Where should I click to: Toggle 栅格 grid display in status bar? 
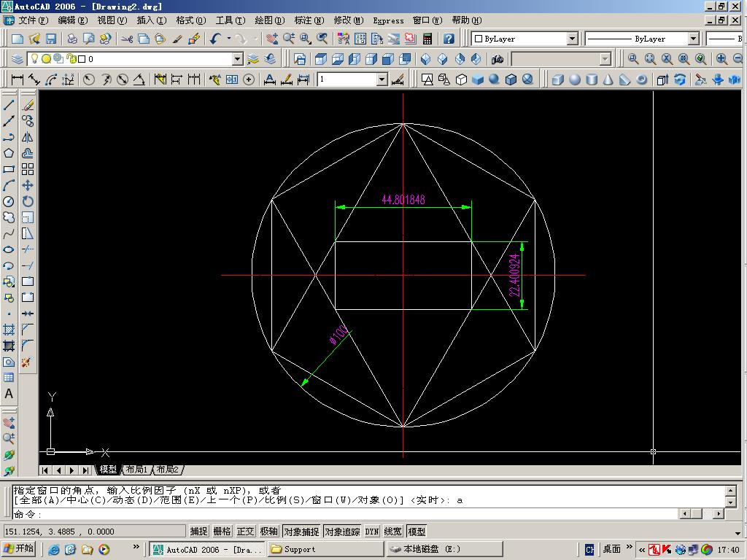(222, 532)
